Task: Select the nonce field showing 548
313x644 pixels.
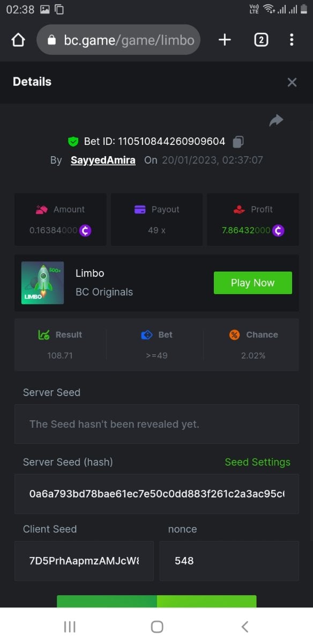Action: coord(229,561)
